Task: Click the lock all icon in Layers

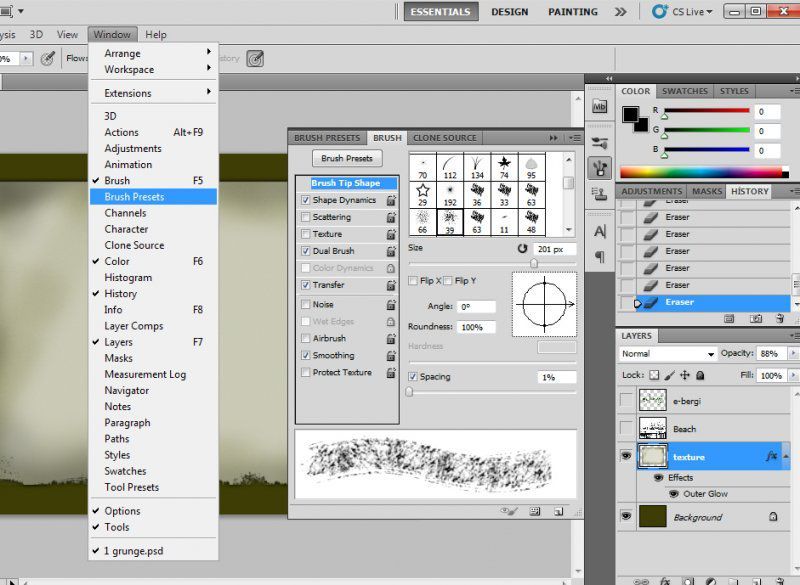Action: pyautogui.click(x=700, y=376)
